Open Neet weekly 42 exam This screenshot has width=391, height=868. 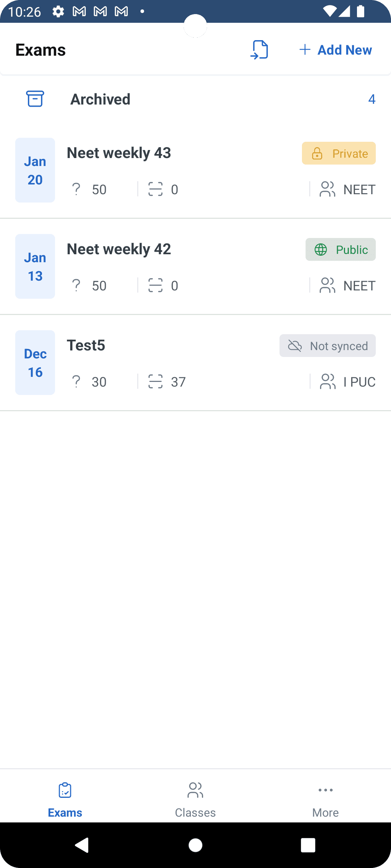point(119,249)
